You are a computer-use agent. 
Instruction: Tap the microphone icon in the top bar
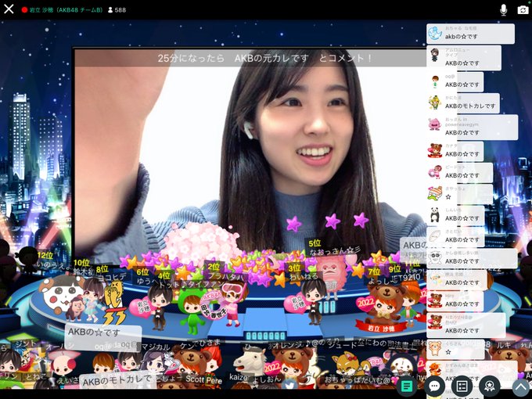coord(504,10)
